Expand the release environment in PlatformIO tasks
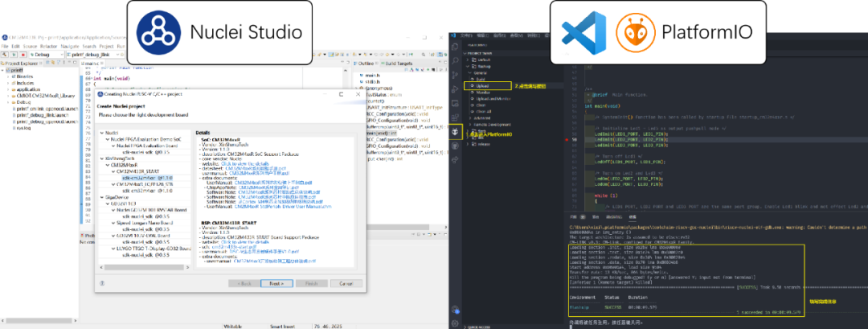868x329 pixels. tap(467, 144)
